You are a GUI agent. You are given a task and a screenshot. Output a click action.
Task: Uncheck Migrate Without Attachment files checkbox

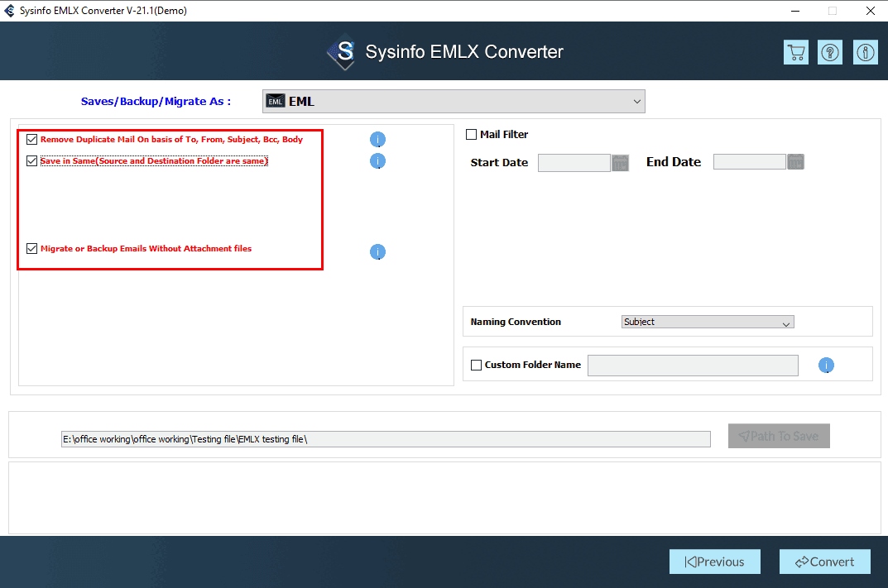pyautogui.click(x=31, y=248)
